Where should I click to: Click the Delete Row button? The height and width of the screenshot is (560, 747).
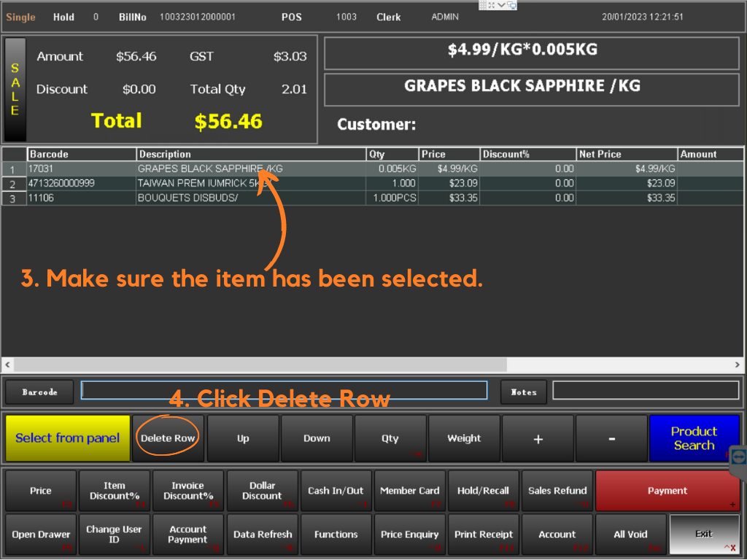(x=168, y=438)
